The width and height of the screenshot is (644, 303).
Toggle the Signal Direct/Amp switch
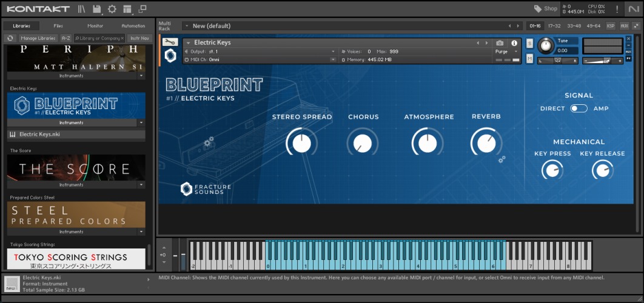pos(579,108)
